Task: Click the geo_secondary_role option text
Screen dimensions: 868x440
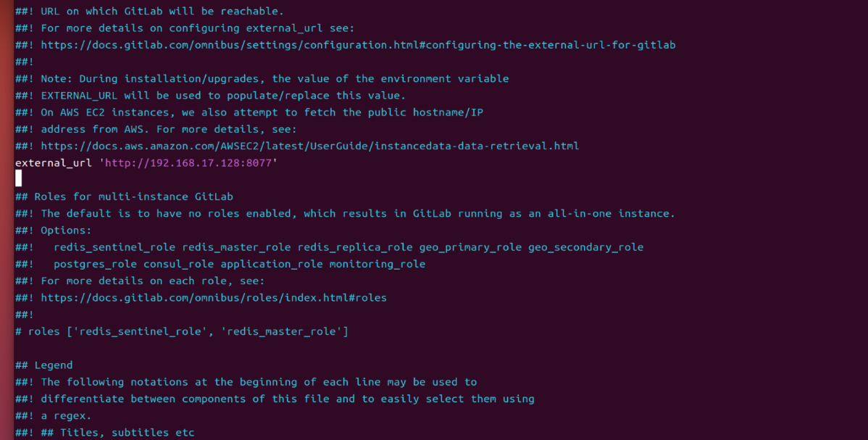Action: tap(585, 247)
